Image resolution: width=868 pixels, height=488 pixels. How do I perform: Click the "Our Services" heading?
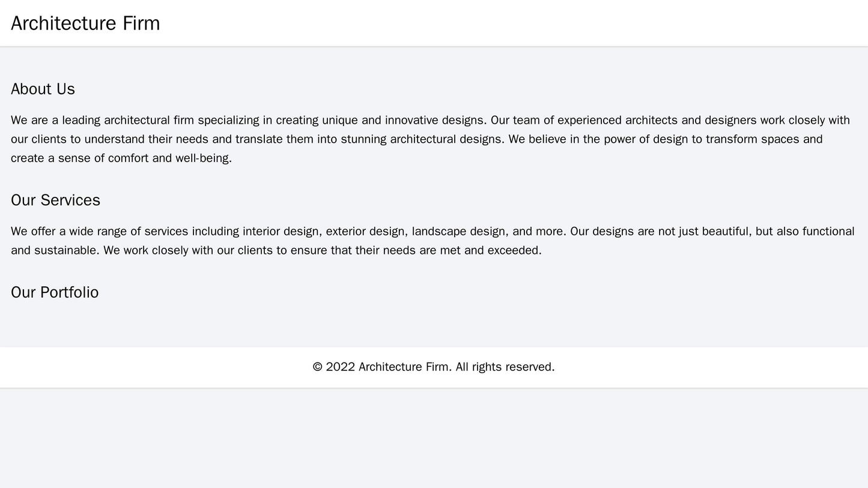pyautogui.click(x=55, y=200)
